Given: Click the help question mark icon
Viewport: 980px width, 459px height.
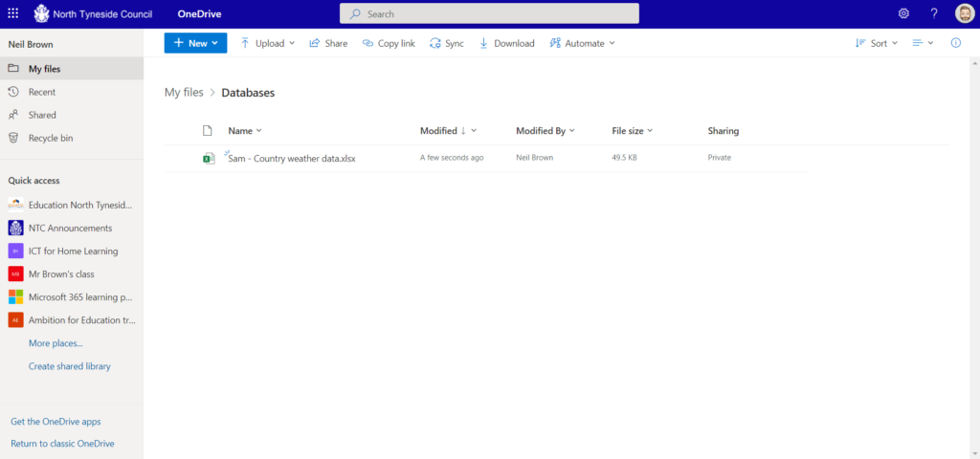Looking at the screenshot, I should (x=934, y=14).
